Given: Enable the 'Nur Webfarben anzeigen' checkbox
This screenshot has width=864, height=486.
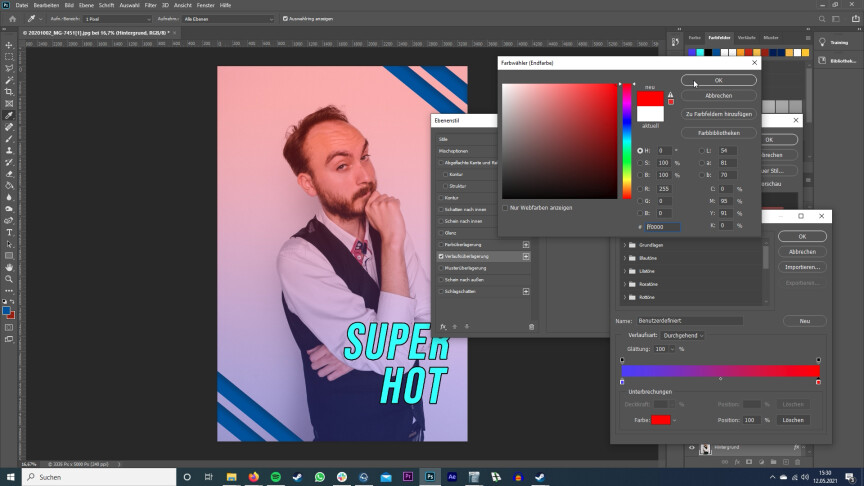Looking at the screenshot, I should click(505, 208).
